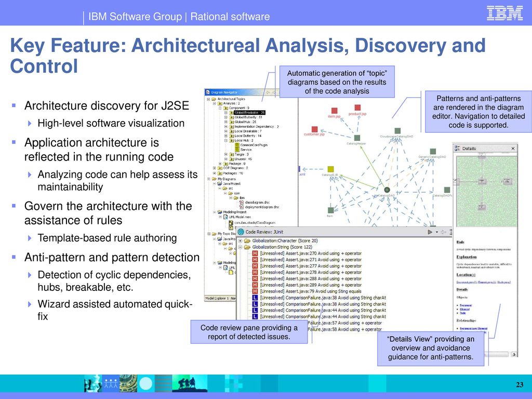Select Failure.java:57 Avoid using + operator
This screenshot has width=532, height=399.
point(345,323)
